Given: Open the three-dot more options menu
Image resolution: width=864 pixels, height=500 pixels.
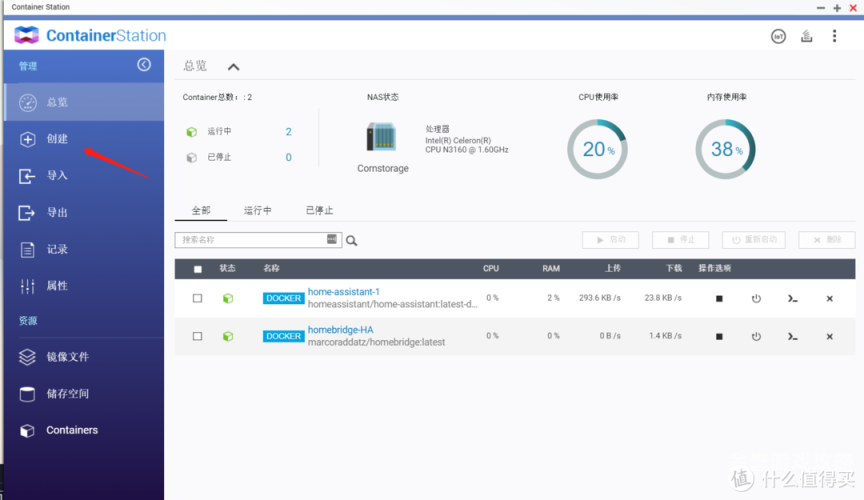Looking at the screenshot, I should 834,36.
